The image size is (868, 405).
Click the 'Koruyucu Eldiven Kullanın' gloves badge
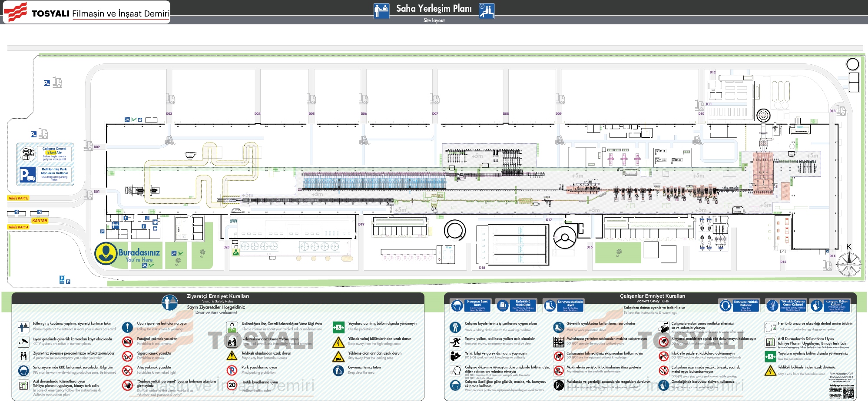point(830,305)
